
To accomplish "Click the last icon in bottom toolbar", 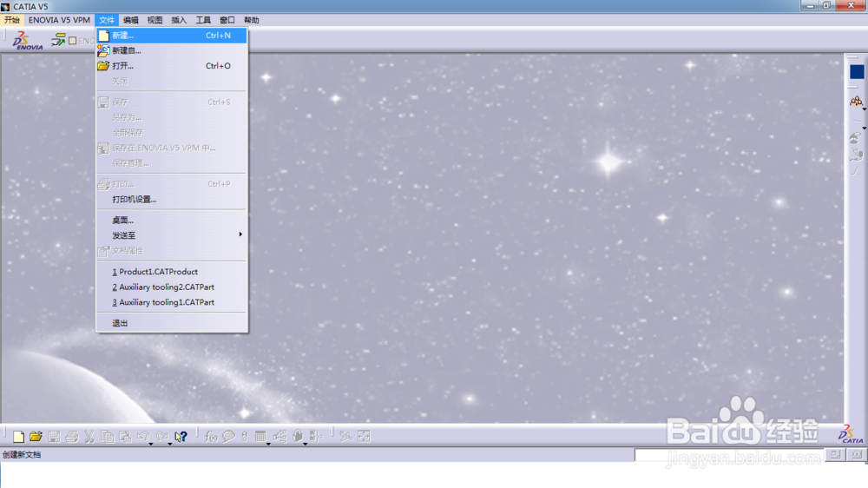I will click(x=364, y=437).
